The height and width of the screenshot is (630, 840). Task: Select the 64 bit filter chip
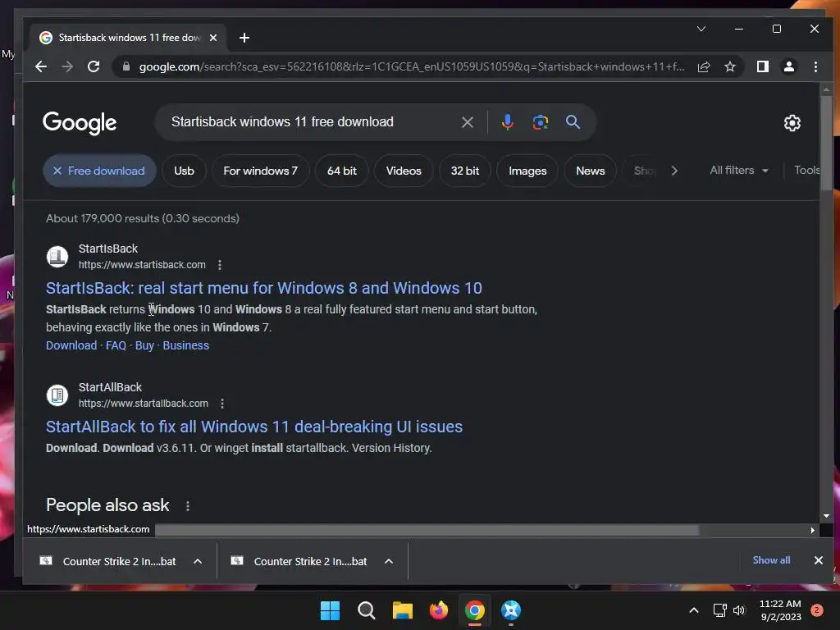click(342, 171)
